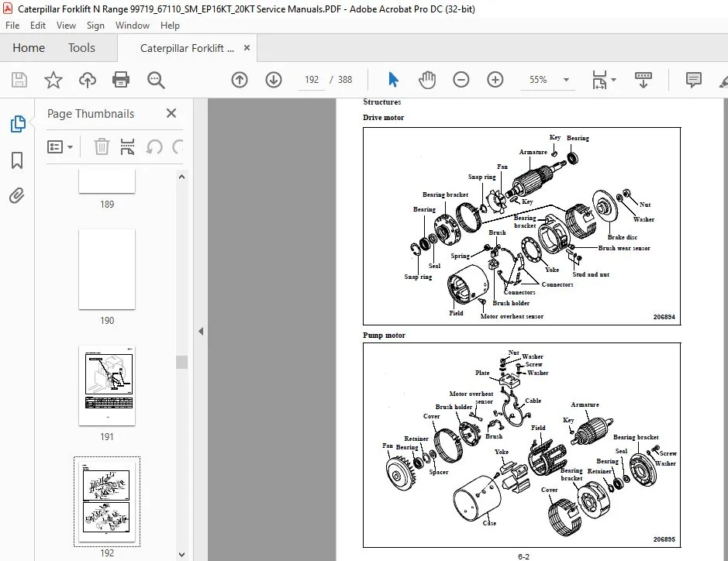The image size is (728, 561).
Task: Click the thumbnails scrollbar handle
Action: point(181,362)
